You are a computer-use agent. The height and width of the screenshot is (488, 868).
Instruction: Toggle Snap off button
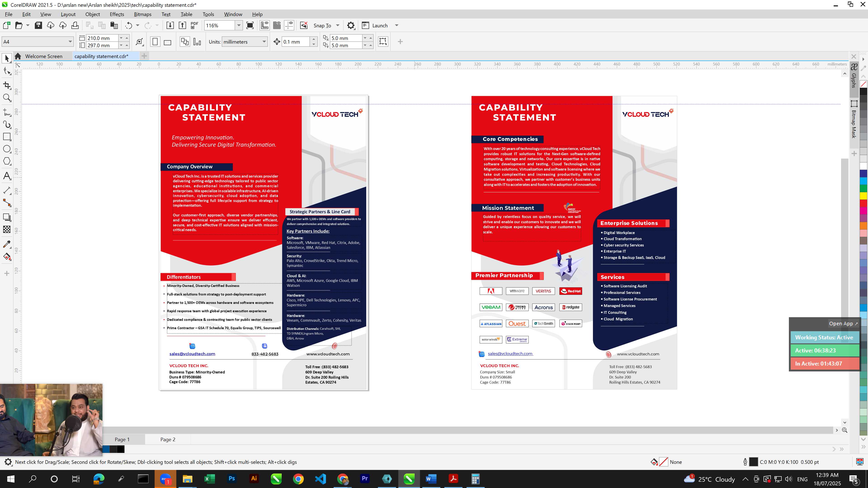click(304, 26)
